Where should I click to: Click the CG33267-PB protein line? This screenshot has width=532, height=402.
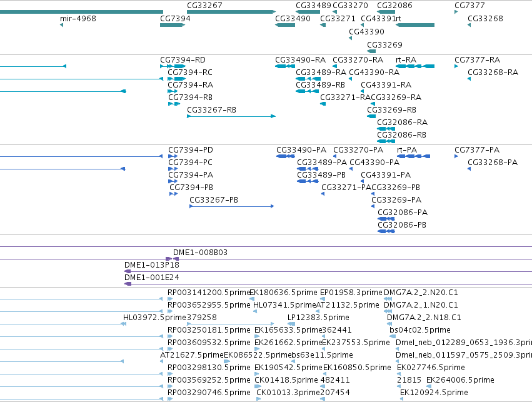(232, 206)
